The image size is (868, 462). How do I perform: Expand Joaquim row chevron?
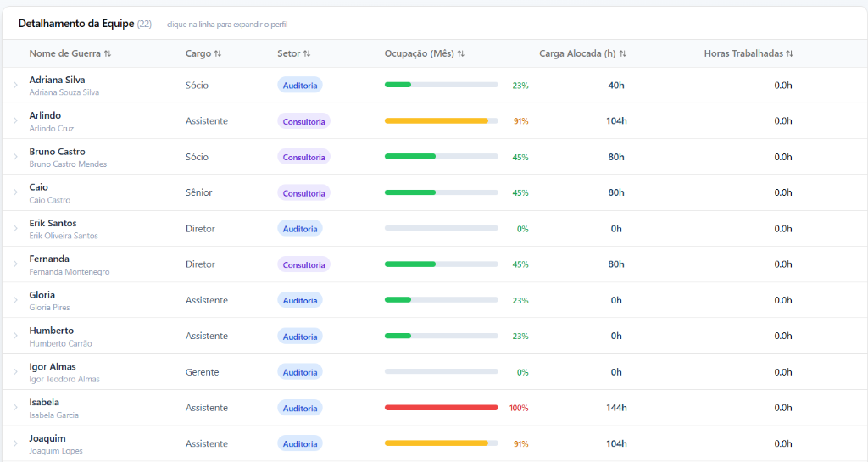[x=15, y=443]
